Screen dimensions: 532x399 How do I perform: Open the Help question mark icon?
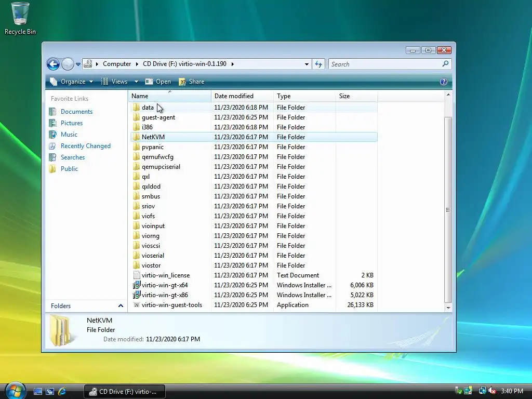point(443,82)
